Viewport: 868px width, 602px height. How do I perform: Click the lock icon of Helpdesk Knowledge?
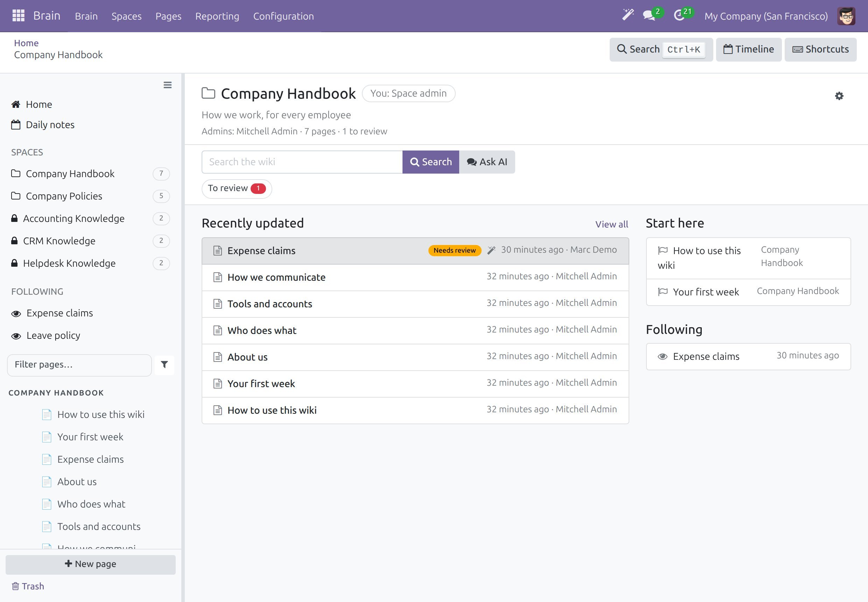[14, 263]
